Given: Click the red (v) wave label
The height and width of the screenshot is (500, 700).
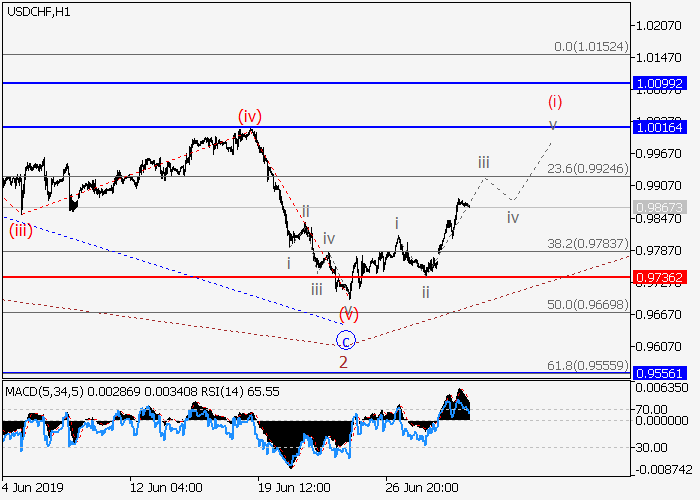Looking at the screenshot, I should click(349, 313).
